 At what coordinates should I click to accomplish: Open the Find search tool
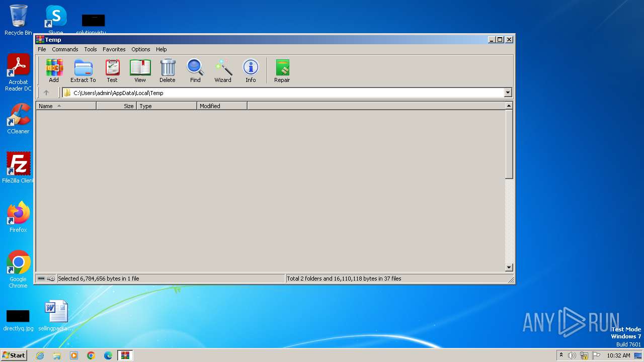point(195,71)
